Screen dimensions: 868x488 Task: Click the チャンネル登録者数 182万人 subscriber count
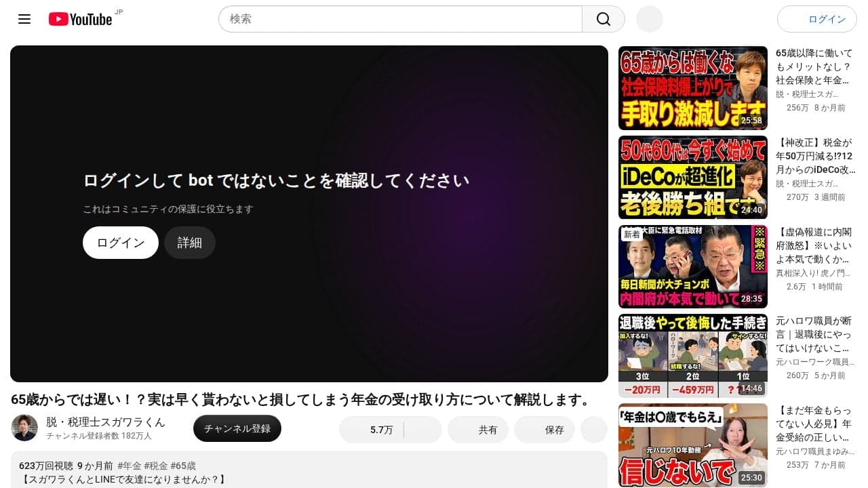click(99, 436)
